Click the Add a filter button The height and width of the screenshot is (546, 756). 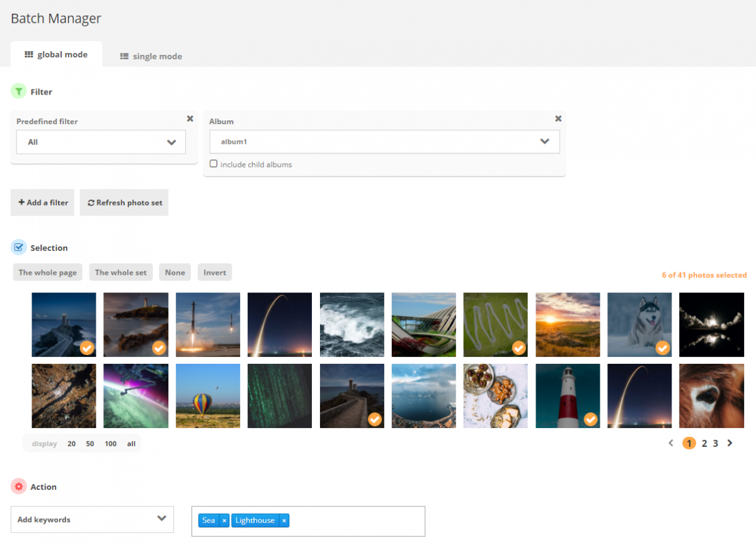point(42,202)
